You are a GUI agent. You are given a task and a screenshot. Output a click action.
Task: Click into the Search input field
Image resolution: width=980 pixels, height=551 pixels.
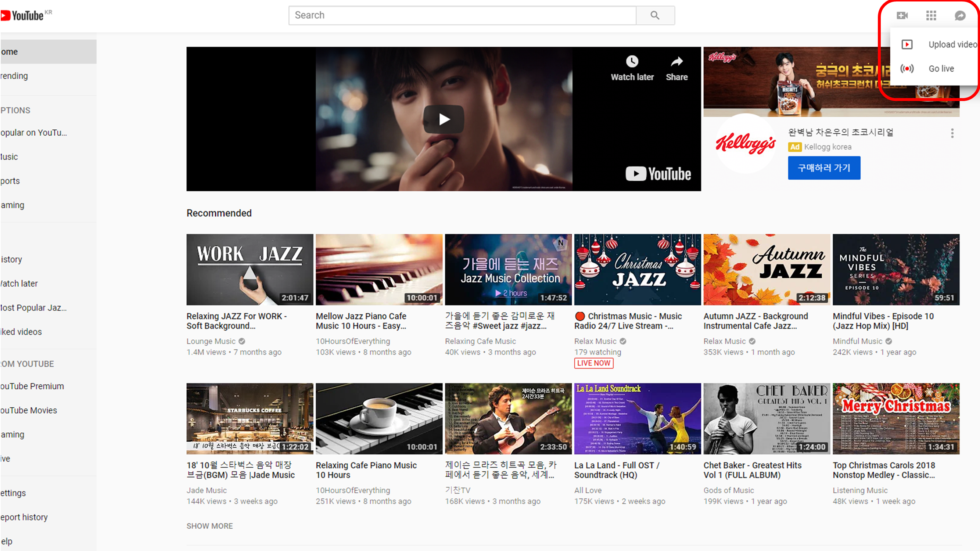(462, 15)
